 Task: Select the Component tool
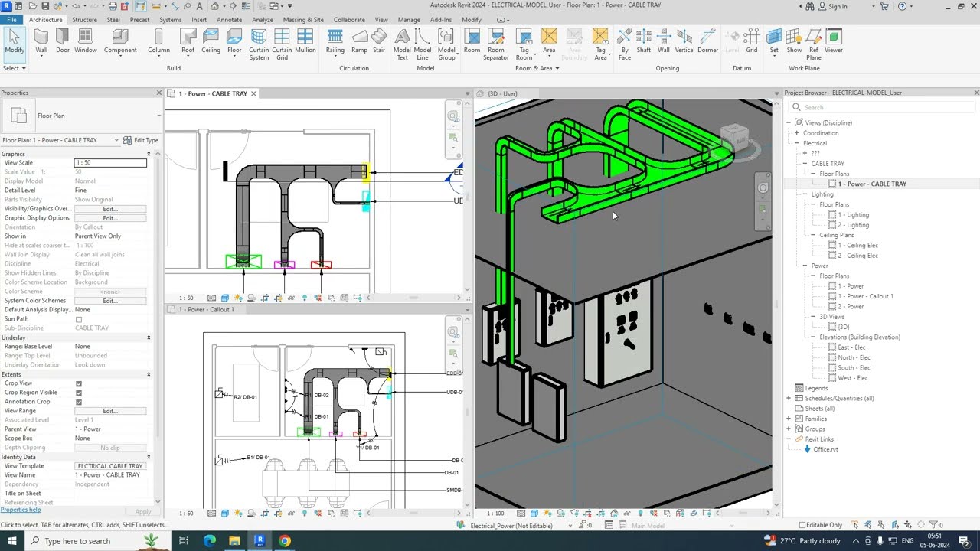[x=120, y=42]
